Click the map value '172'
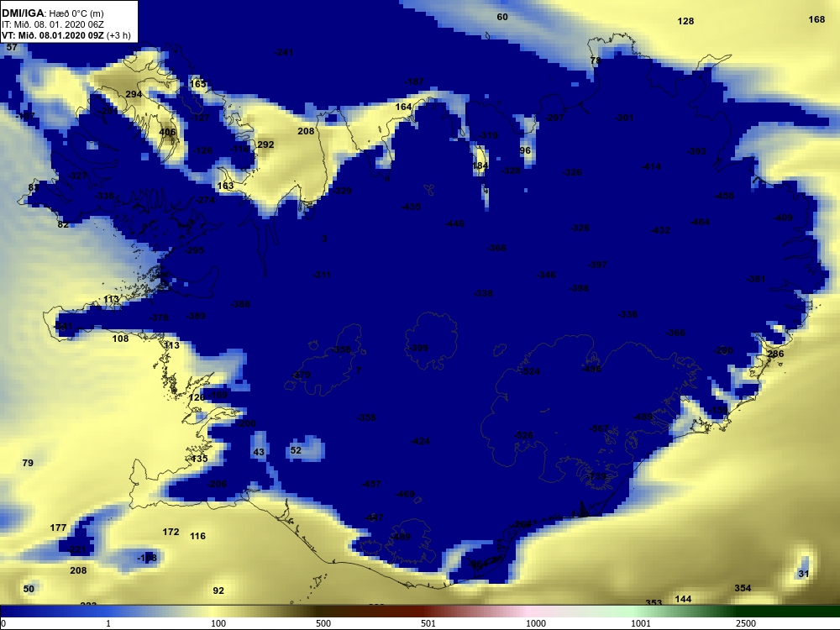The width and height of the screenshot is (840, 630). [x=171, y=532]
